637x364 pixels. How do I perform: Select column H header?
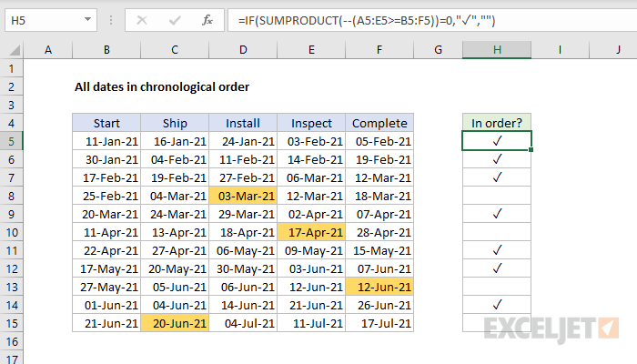coord(497,50)
